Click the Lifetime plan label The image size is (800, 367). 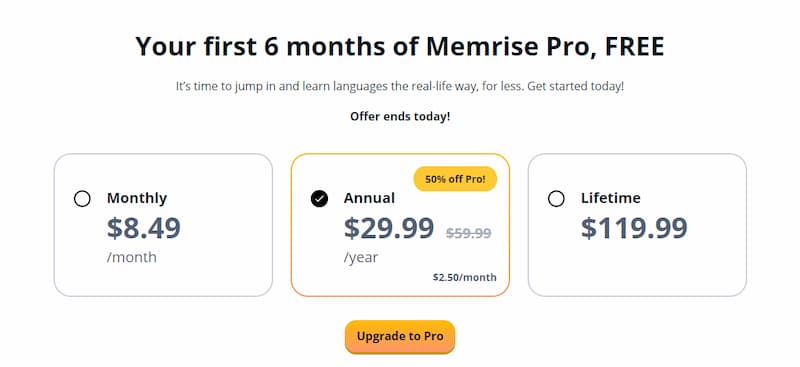(611, 198)
